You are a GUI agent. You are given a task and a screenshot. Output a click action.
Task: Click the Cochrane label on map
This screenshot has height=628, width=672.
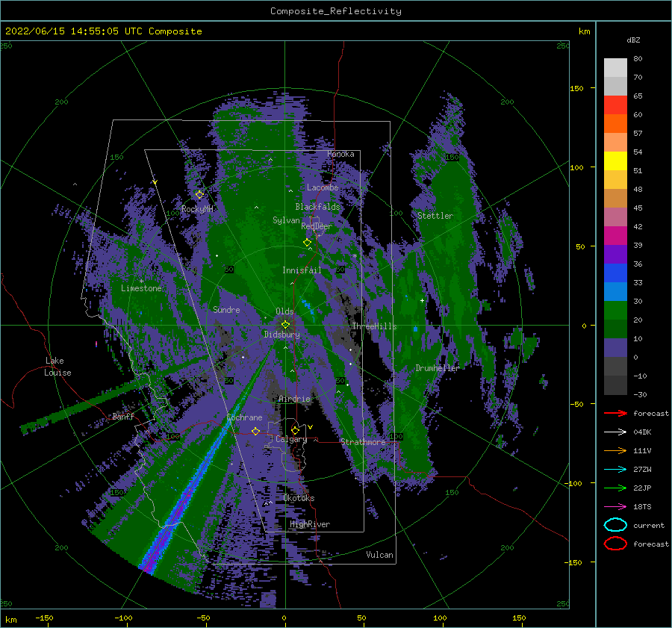click(x=244, y=417)
